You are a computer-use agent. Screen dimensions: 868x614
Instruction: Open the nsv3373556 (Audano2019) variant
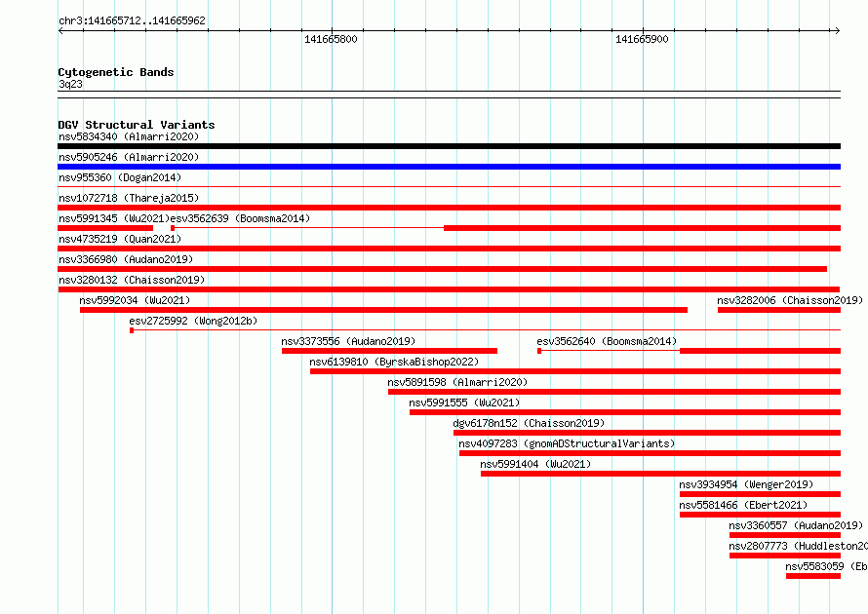348,341
